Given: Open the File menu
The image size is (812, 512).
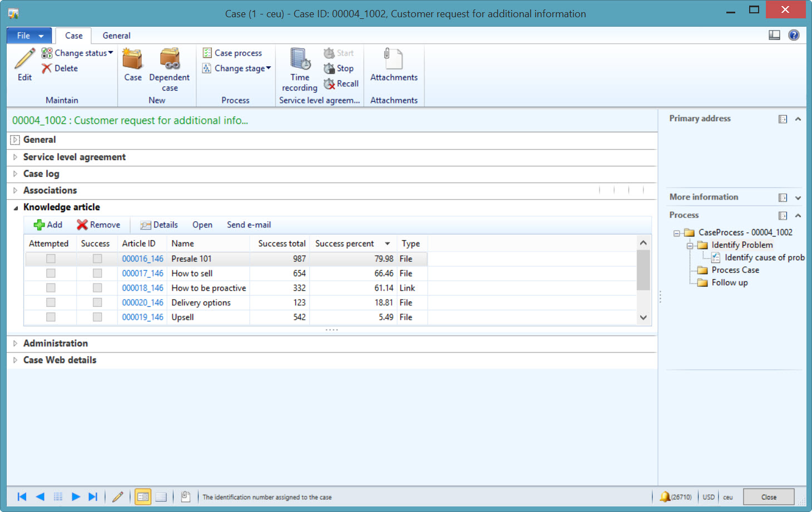Looking at the screenshot, I should pyautogui.click(x=29, y=36).
